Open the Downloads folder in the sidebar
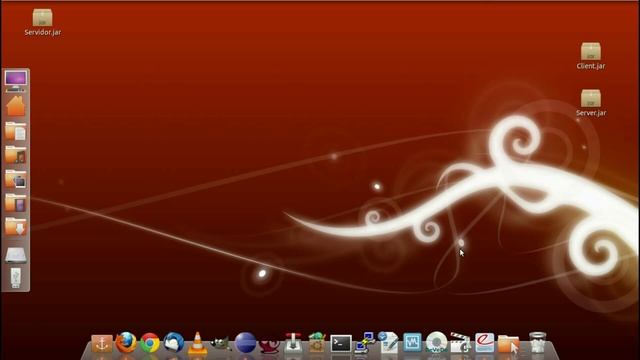This screenshot has width=640, height=360. (16, 226)
